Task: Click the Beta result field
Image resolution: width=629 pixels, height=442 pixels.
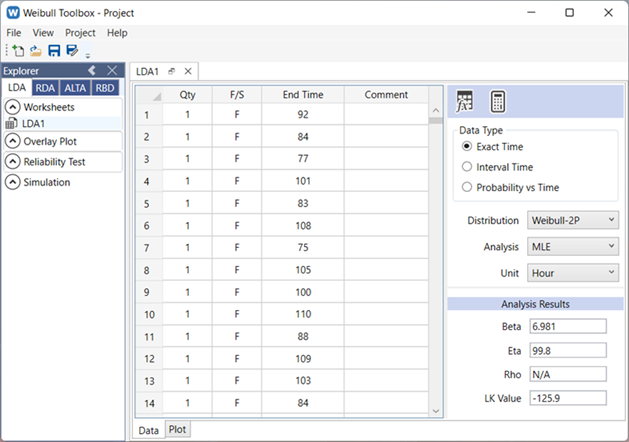Action: 566,326
